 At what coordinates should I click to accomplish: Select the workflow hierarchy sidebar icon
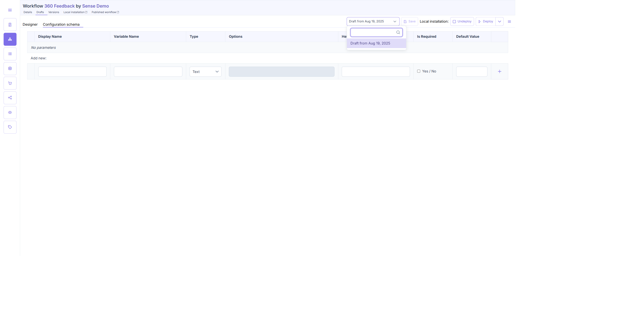coord(10,39)
